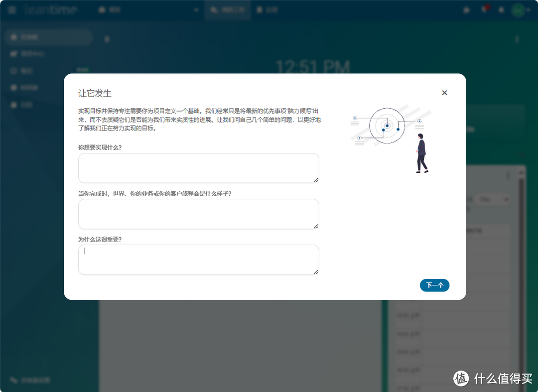Viewport: 538px width, 392px height.
Task: Click the 为什么这很重要 text area
Action: (198, 259)
